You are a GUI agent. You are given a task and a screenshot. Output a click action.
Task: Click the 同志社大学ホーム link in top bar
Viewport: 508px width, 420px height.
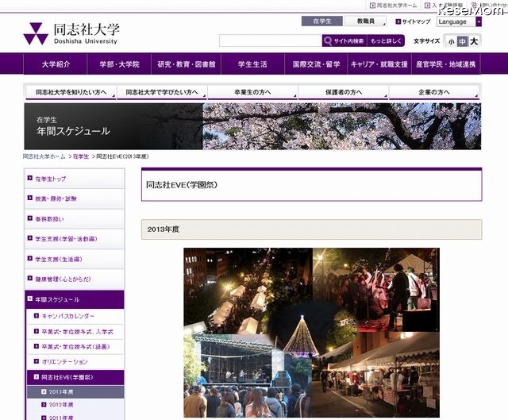(397, 6)
